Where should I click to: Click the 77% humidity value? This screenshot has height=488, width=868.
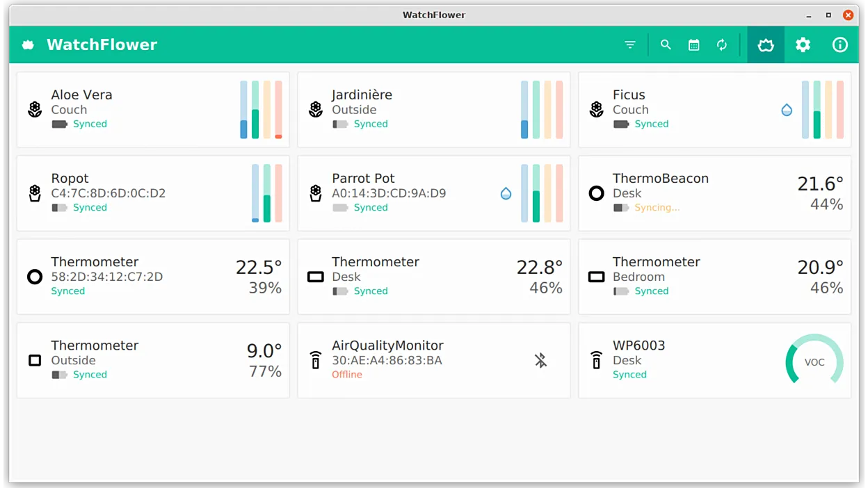pos(266,372)
